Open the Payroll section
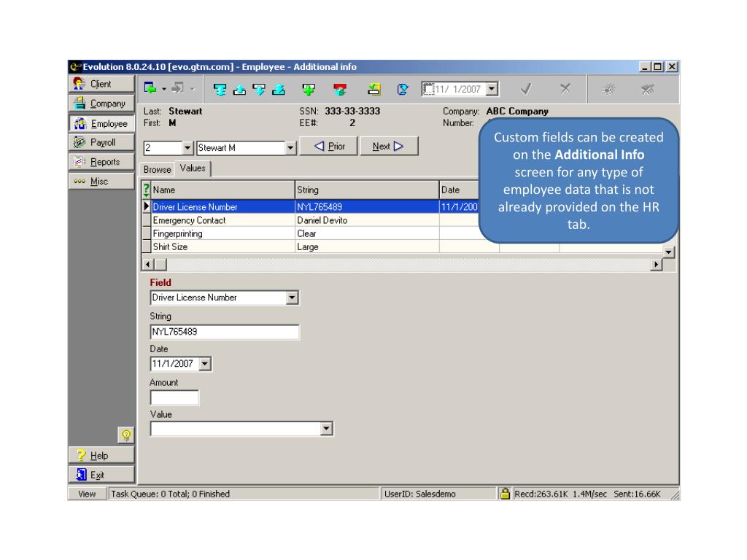 pyautogui.click(x=101, y=142)
